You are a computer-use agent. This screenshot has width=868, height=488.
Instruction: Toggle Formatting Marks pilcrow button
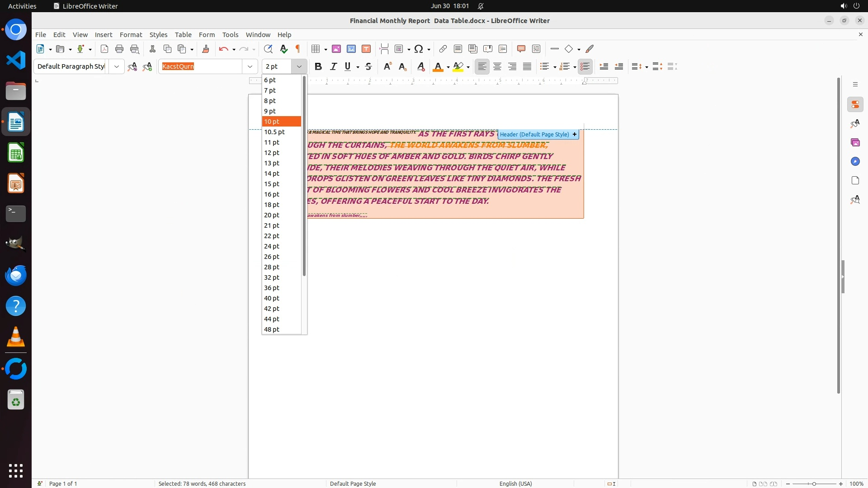298,49
